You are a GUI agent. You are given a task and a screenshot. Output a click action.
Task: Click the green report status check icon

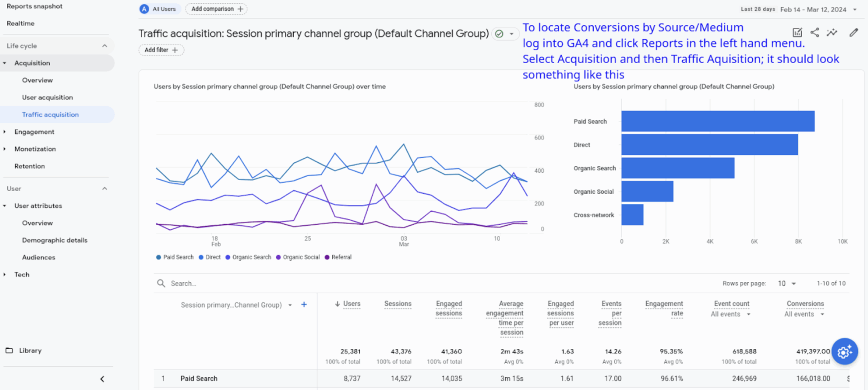pos(499,34)
